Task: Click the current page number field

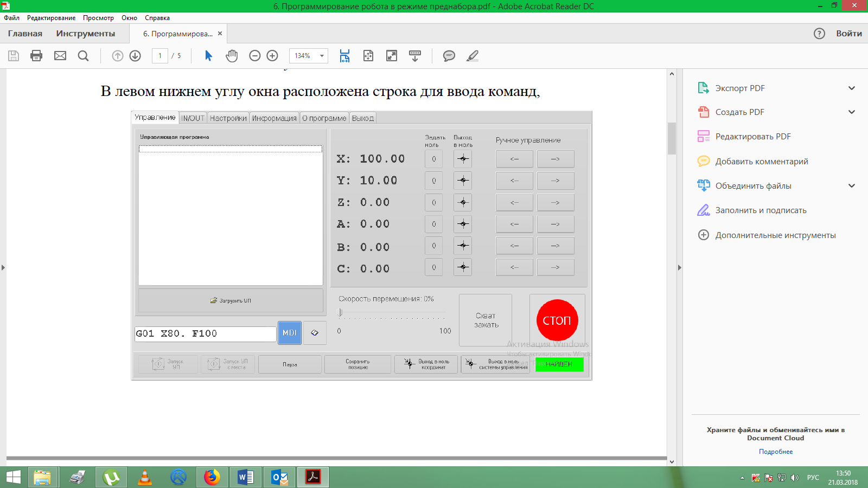Action: coord(160,56)
